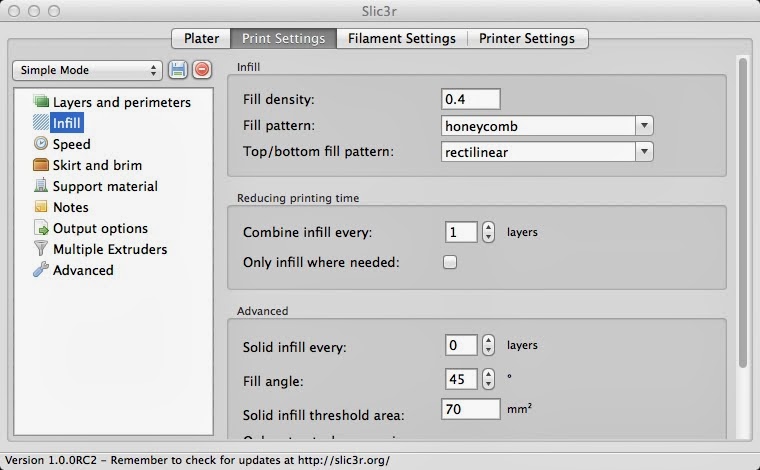Open the Fill pattern honeycomb dropdown arrow

[x=644, y=126]
